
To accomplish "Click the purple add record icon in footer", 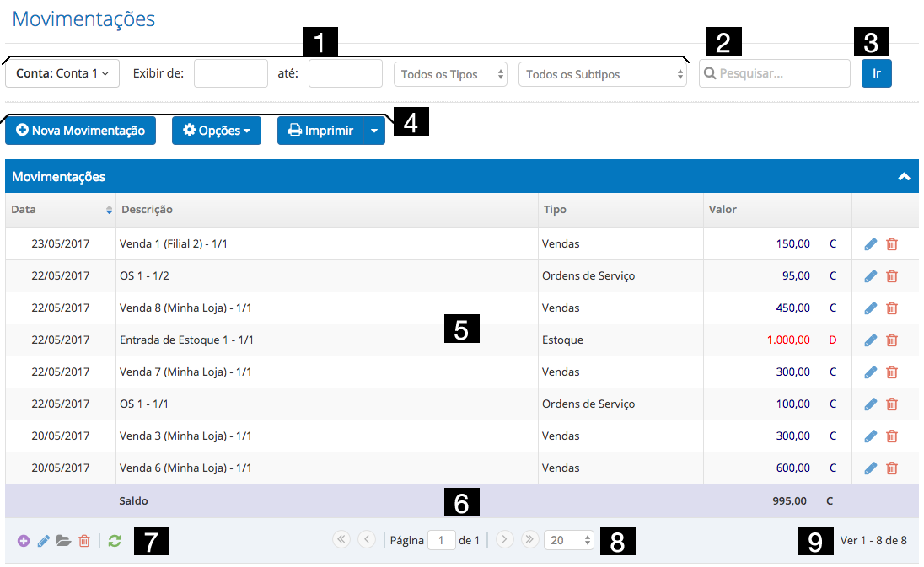I will coord(23,541).
